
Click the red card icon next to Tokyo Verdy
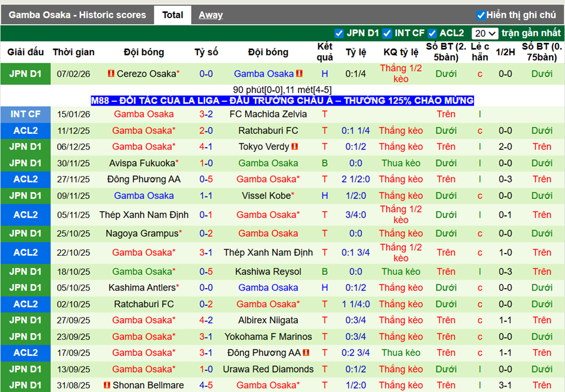295,147
